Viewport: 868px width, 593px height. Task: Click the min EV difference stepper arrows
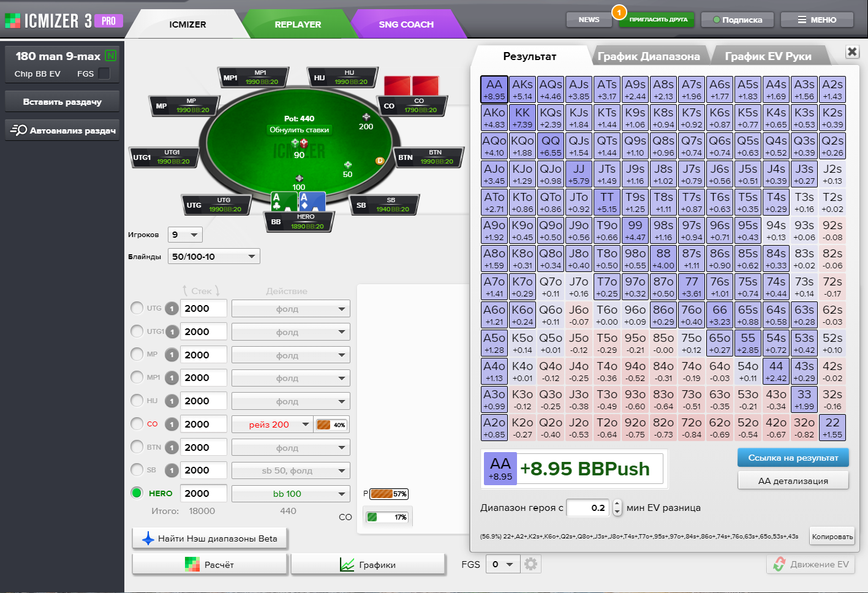pyautogui.click(x=617, y=507)
